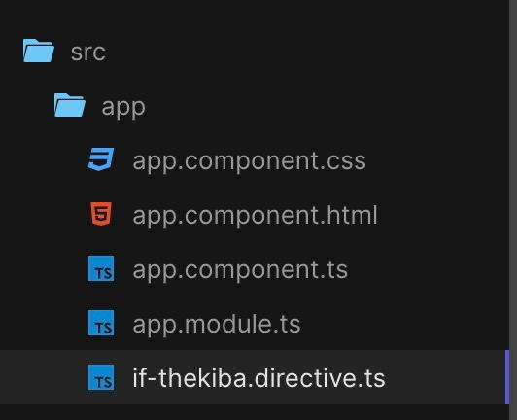Screen dimensions: 517x420
Task: Click the blank area below the file list
Action: point(254,412)
